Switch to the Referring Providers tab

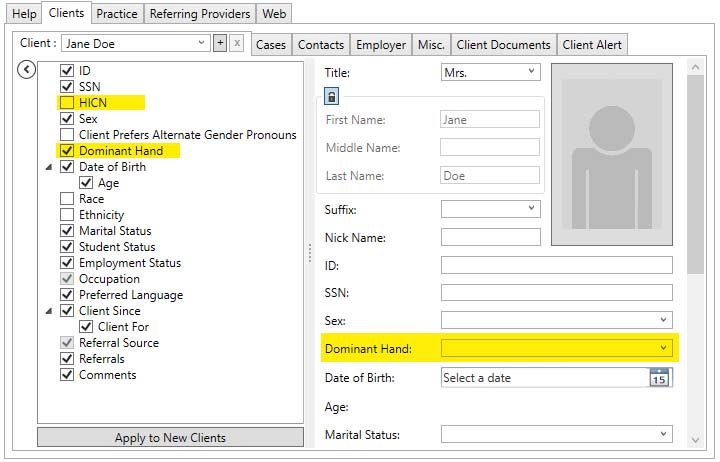click(x=200, y=14)
